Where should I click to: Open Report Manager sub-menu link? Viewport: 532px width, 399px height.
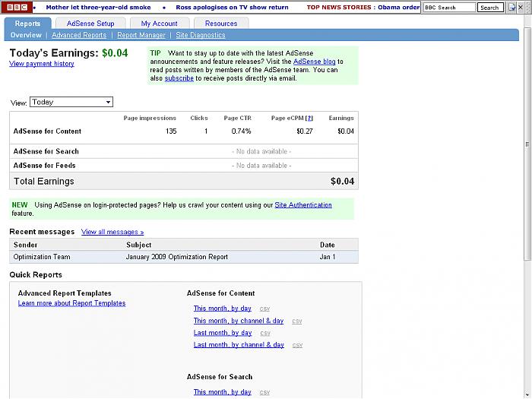tap(141, 35)
